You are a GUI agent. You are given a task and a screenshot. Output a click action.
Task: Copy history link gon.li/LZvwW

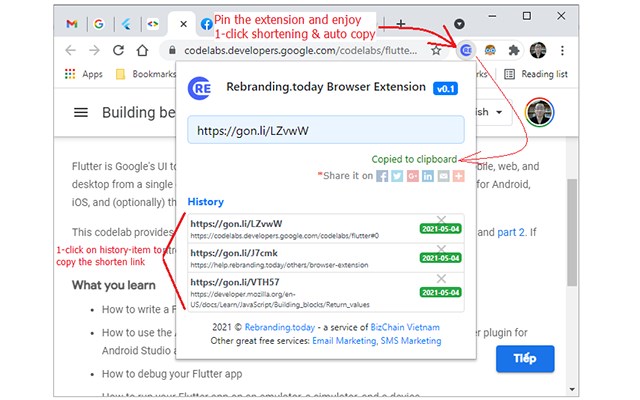click(236, 224)
